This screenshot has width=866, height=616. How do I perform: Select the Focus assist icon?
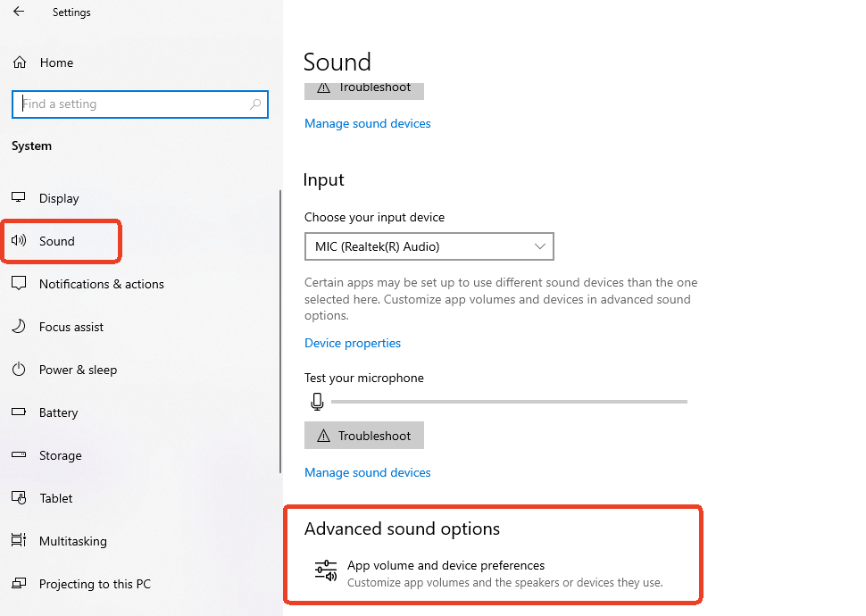click(x=19, y=327)
